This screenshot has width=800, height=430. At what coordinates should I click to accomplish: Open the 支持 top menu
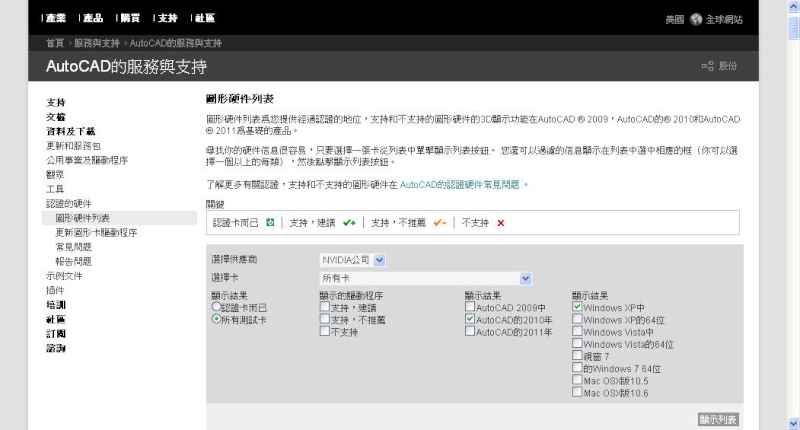pyautogui.click(x=167, y=18)
